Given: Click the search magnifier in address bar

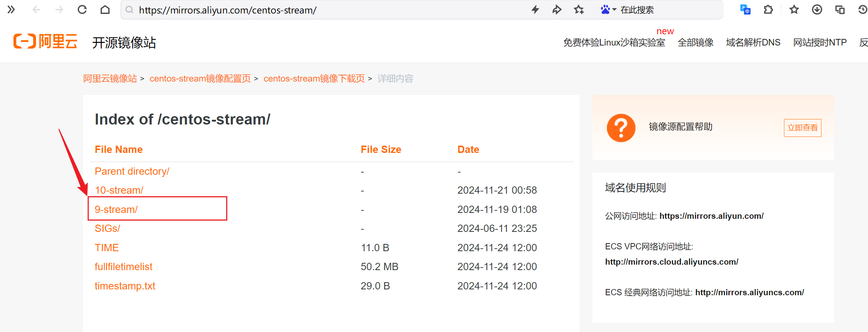Looking at the screenshot, I should (129, 10).
